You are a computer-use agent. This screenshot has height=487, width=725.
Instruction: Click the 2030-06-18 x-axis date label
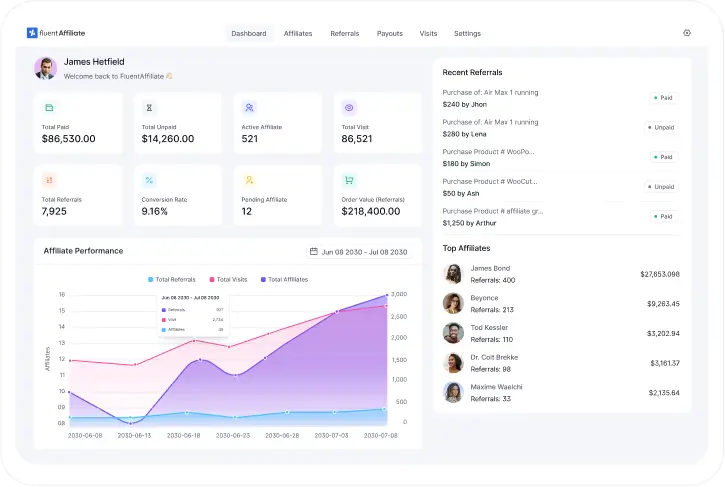[184, 435]
